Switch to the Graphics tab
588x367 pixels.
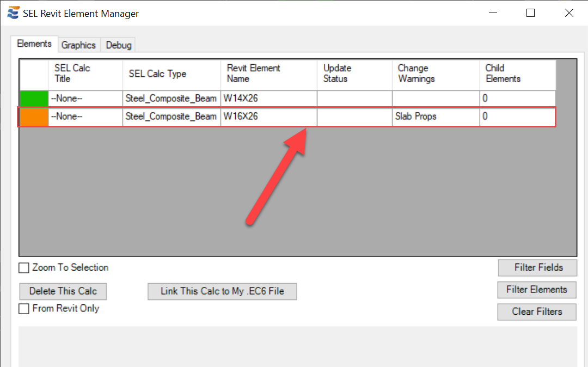click(x=78, y=45)
